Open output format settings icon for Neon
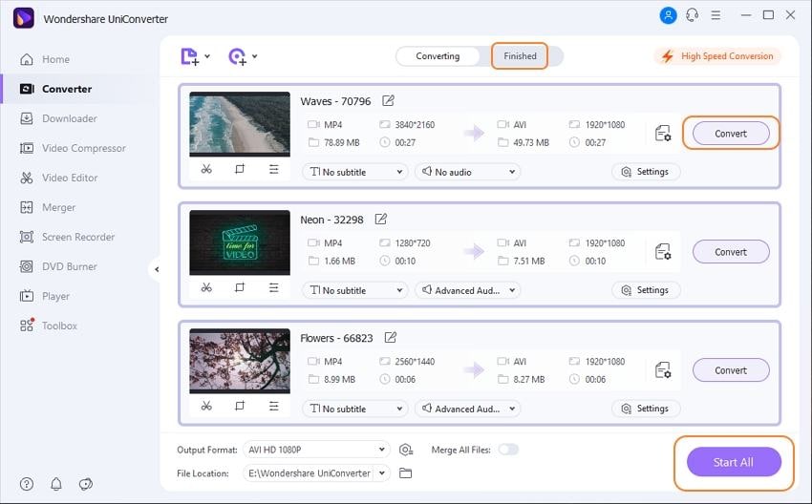This screenshot has width=812, height=504. pos(663,252)
